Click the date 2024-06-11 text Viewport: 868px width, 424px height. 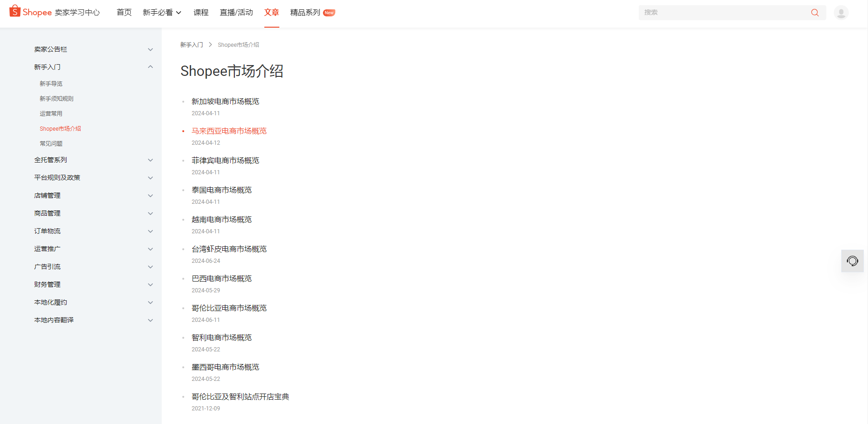pos(206,320)
